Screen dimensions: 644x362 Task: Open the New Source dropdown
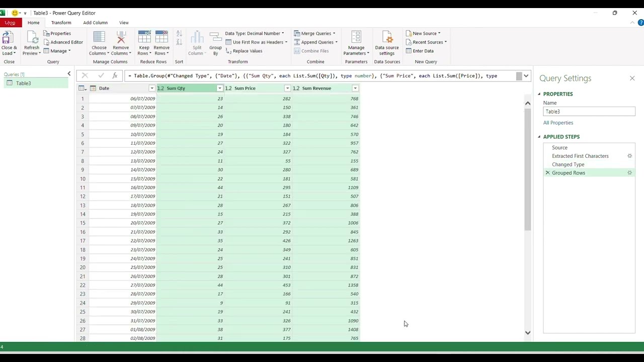[x=423, y=33]
